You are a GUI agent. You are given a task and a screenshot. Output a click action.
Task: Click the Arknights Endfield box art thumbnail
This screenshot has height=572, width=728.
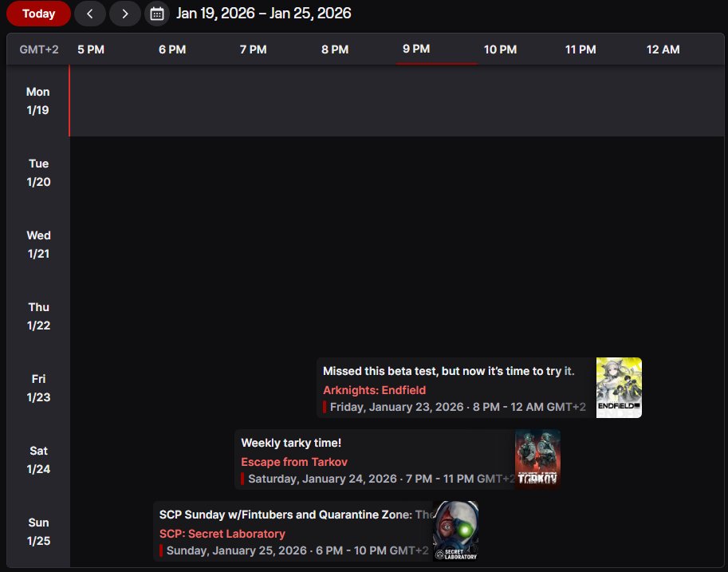point(619,388)
